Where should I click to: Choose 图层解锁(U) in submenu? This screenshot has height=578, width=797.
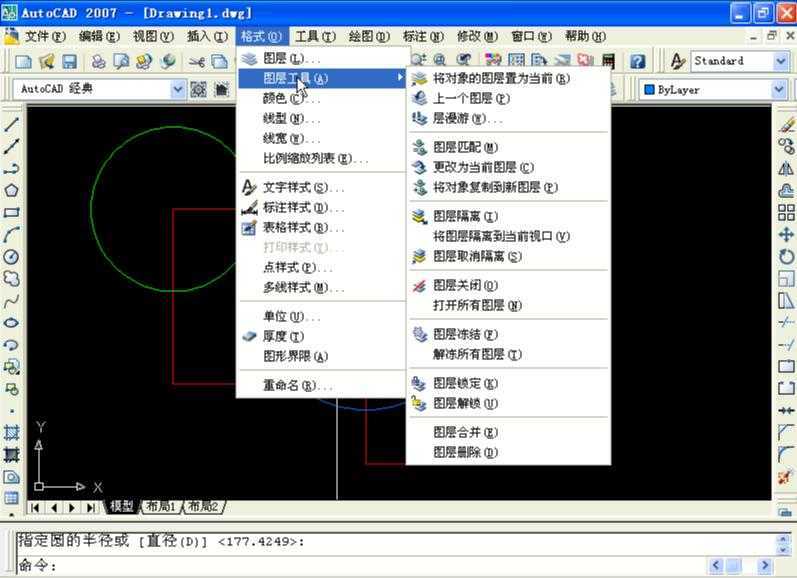point(509,403)
